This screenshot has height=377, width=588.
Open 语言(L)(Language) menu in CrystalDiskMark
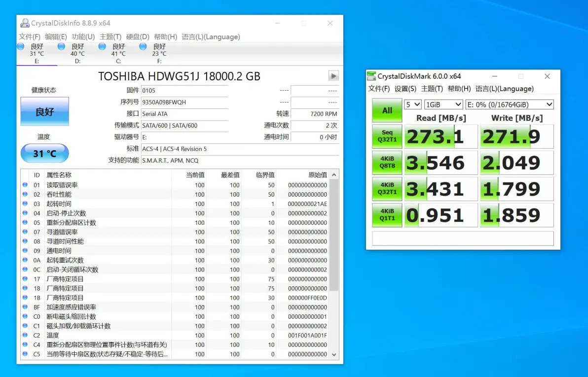(x=504, y=89)
